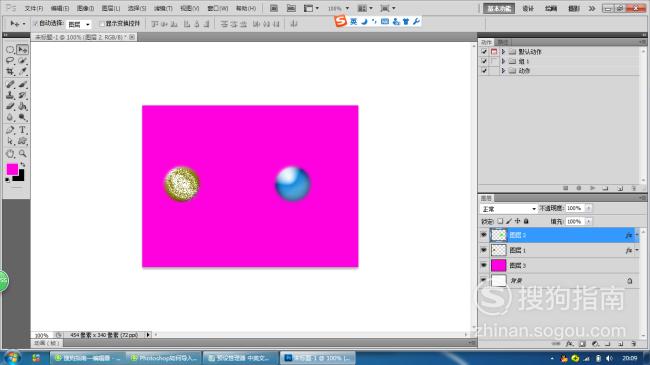Open the 文件(F) menu

coord(34,8)
